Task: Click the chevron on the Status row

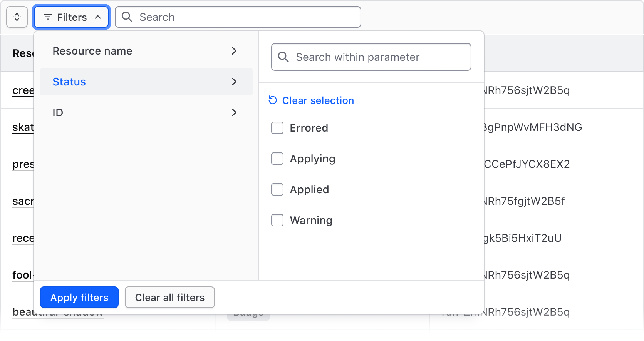Action: pos(234,82)
